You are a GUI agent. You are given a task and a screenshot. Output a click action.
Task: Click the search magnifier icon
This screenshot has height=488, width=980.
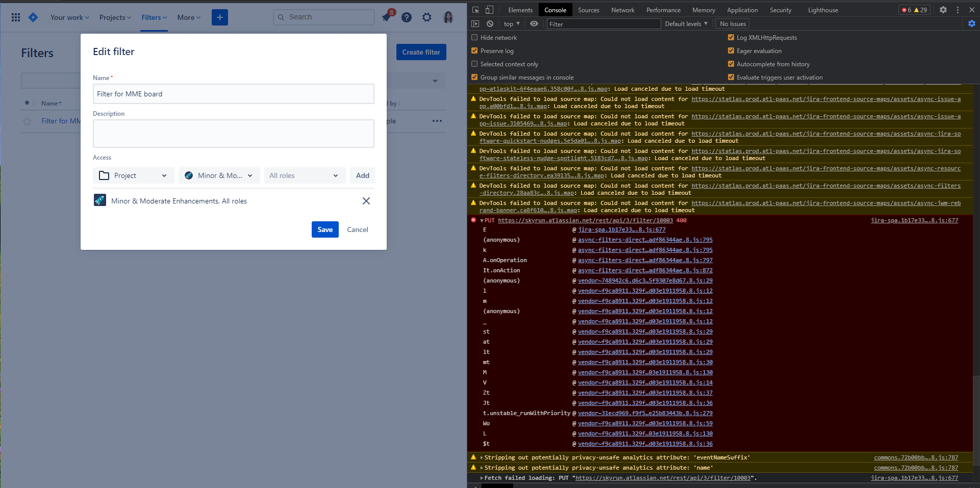click(281, 17)
